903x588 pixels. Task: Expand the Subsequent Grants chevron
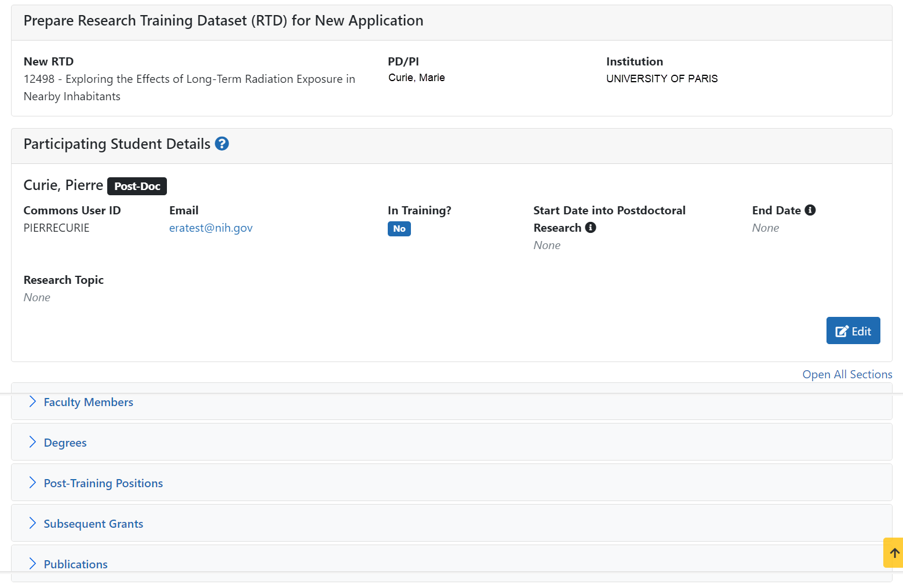(32, 523)
